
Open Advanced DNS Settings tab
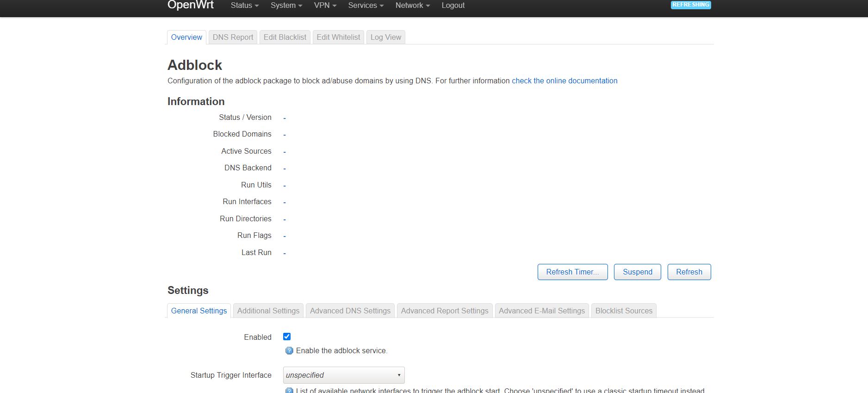pos(350,311)
